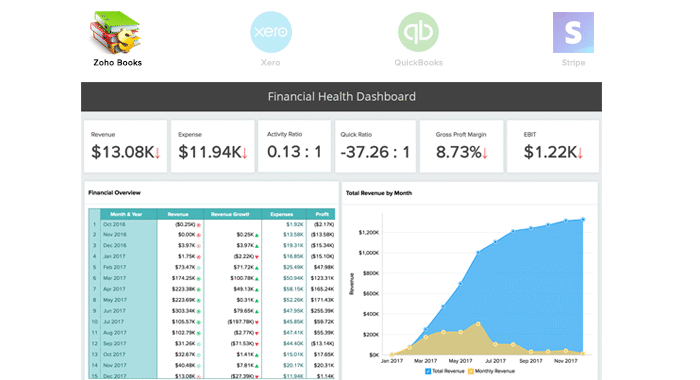Click red down arrow beside ($71.53K) growth
The image size is (700, 380).
(257, 344)
